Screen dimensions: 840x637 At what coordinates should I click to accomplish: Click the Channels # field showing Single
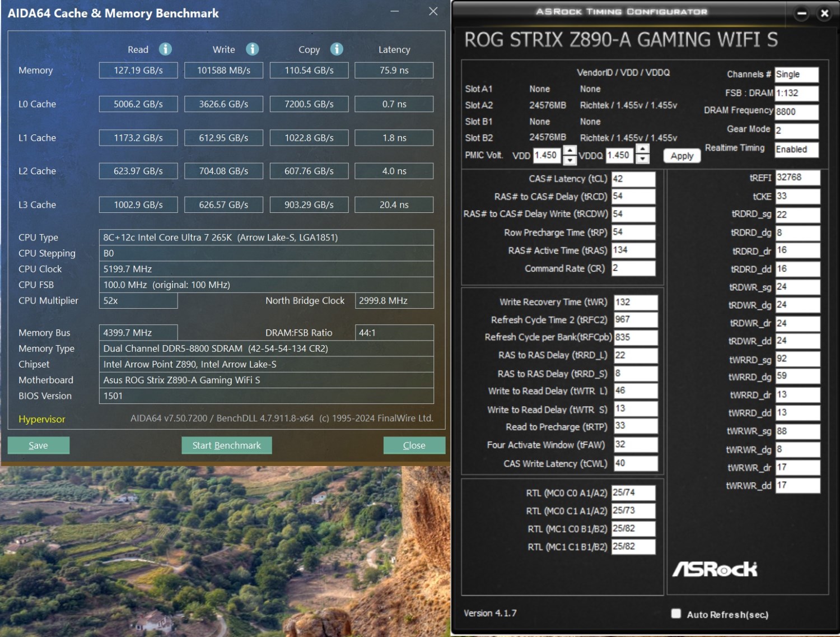796,75
